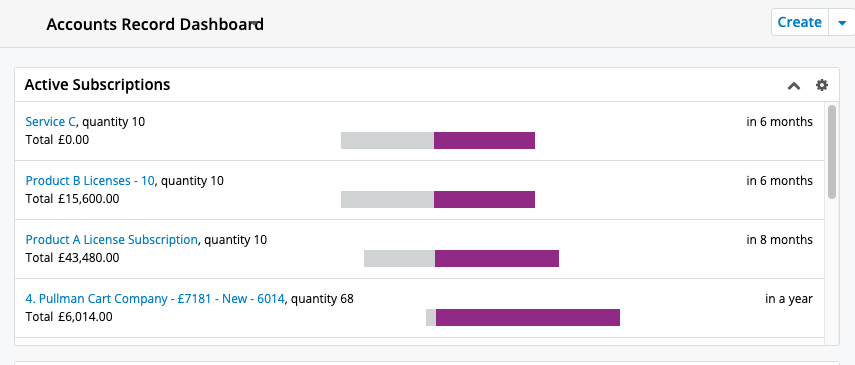Open the Pullman Cart Company subscription link

(155, 298)
